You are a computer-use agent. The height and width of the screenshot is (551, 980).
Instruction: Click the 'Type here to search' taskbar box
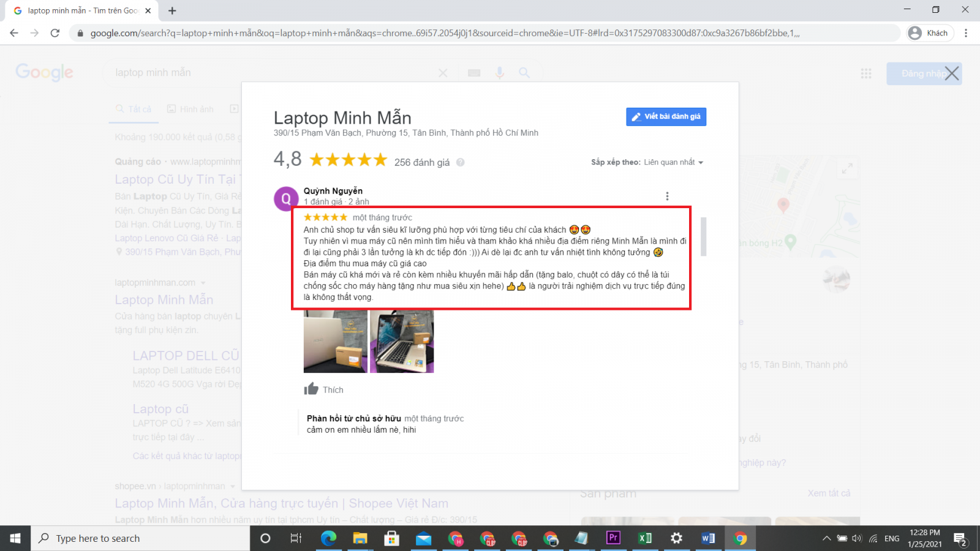(140, 538)
